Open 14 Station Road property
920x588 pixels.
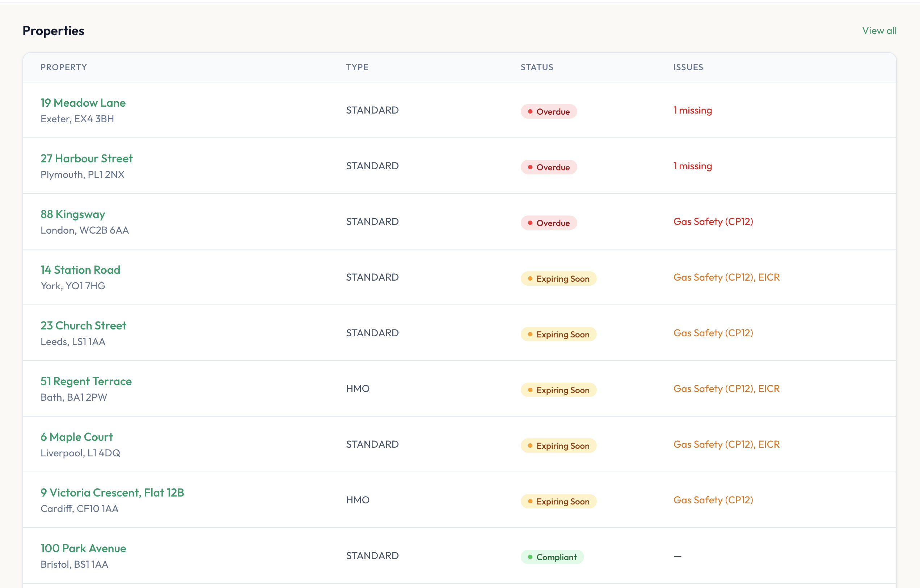coord(80,270)
